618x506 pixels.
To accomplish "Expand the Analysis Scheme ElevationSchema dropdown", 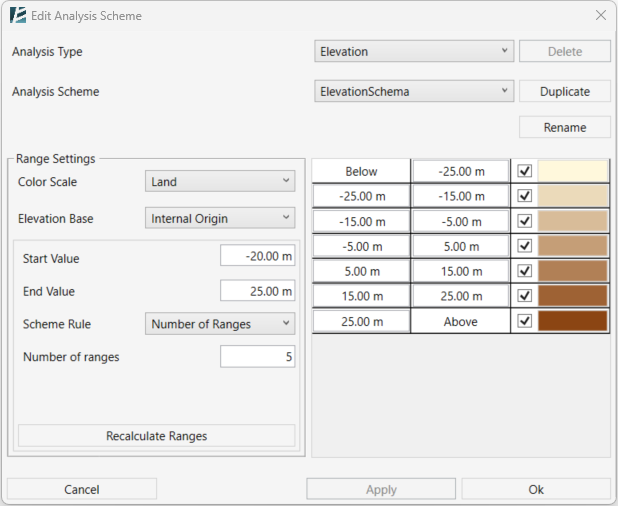I will 414,91.
